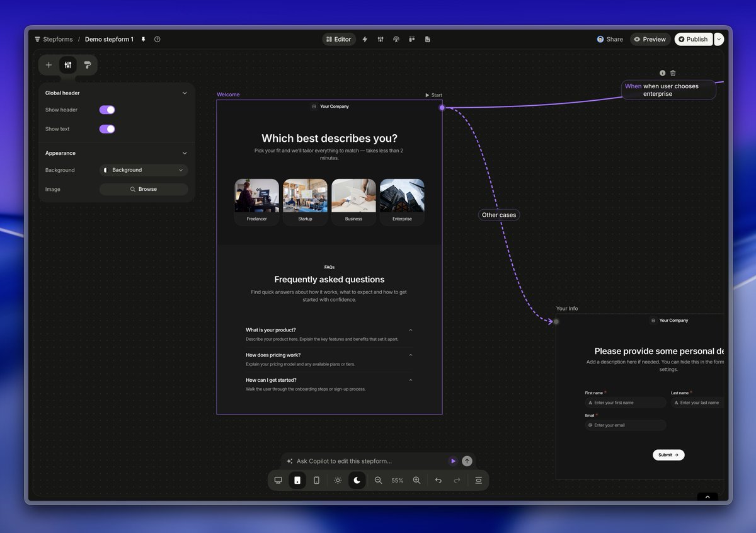Select the Editor tab
The height and width of the screenshot is (533, 756).
[x=339, y=39]
